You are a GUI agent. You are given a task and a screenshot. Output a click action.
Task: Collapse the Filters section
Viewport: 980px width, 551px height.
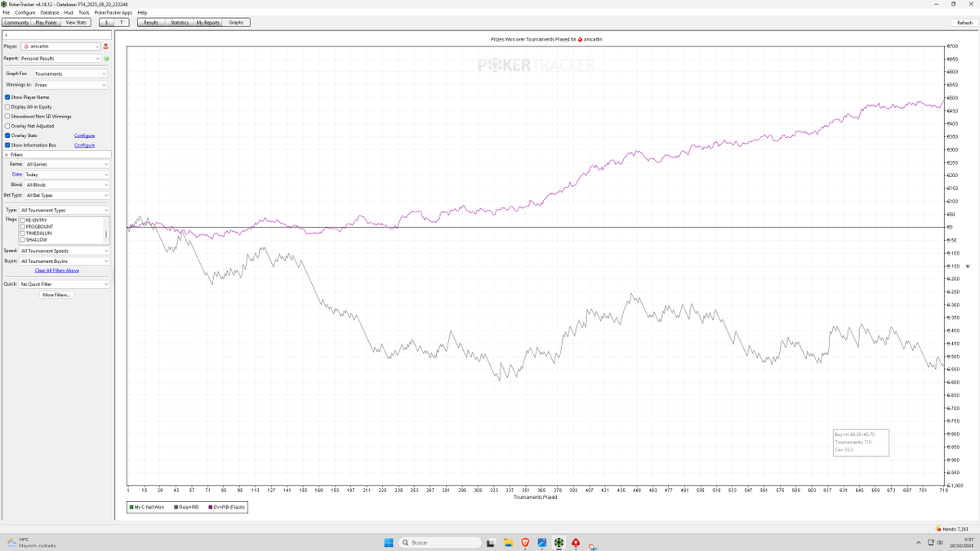(x=7, y=155)
